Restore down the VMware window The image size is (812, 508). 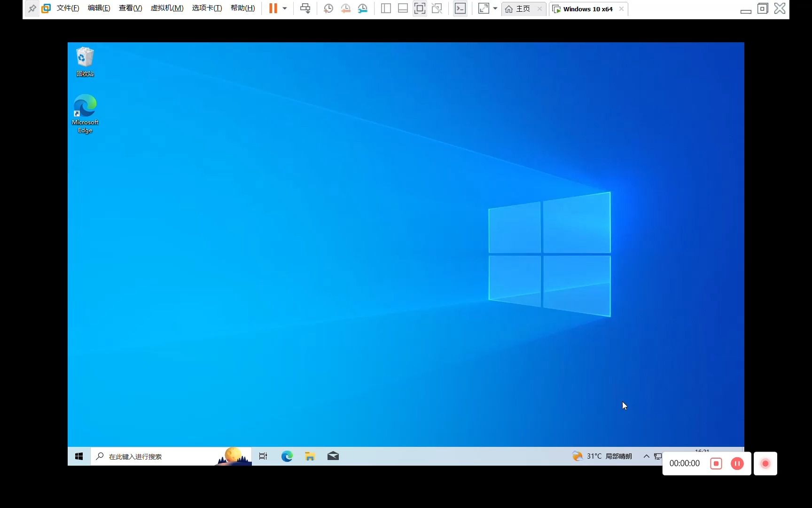pyautogui.click(x=763, y=8)
